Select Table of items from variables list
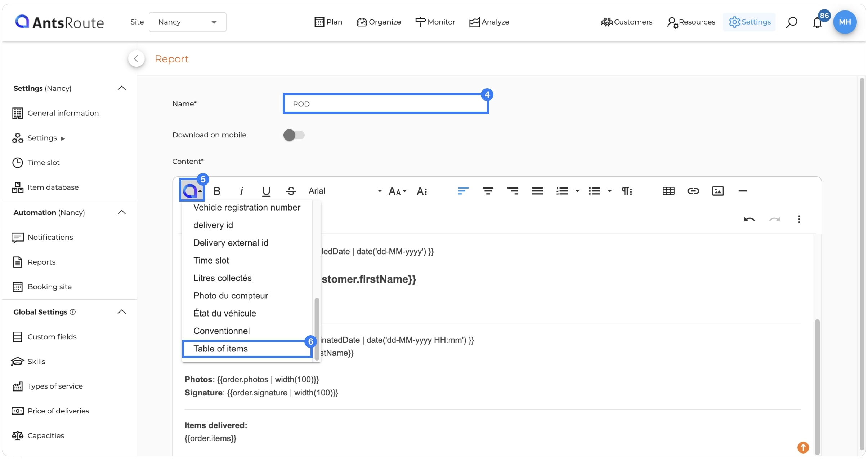This screenshot has height=460, width=868. (x=247, y=349)
